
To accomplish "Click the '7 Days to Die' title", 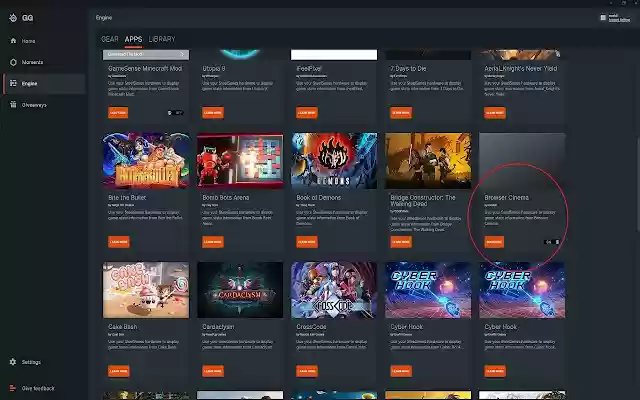I will pyautogui.click(x=408, y=69).
